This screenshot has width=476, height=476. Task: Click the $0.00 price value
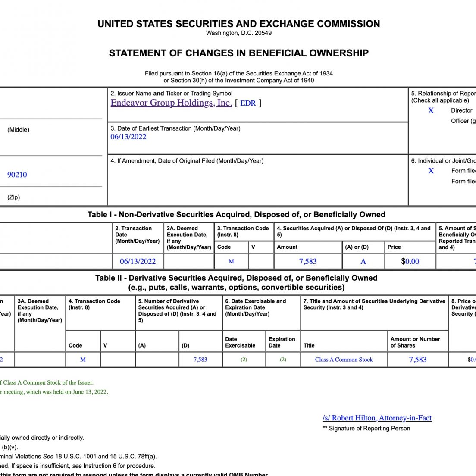410,261
